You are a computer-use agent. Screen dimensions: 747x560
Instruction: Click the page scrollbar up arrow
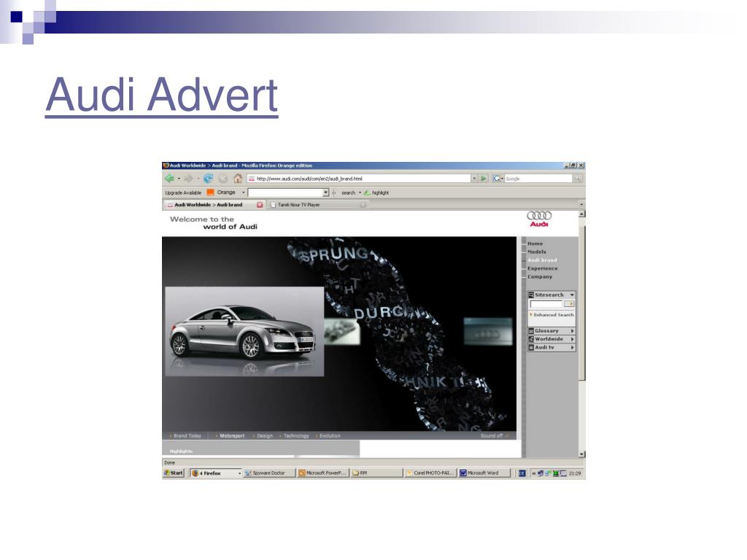(x=581, y=214)
